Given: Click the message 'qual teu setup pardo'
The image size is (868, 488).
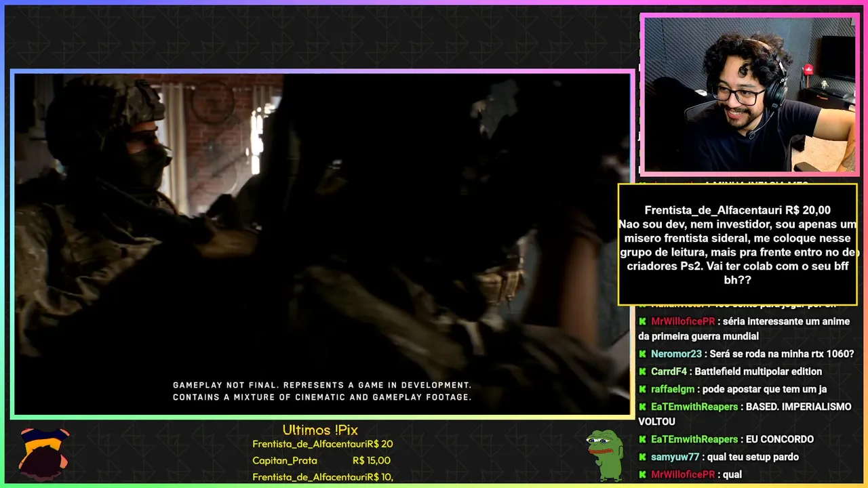Looking at the screenshot, I should (753, 457).
